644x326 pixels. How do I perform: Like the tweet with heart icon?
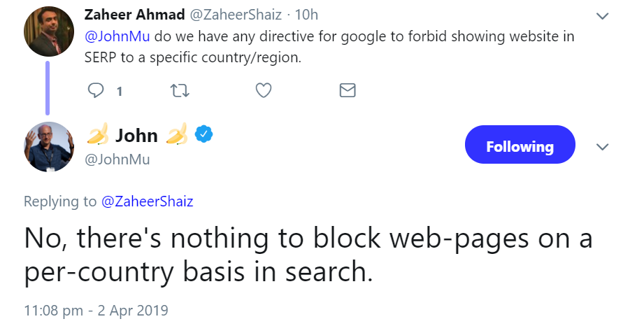click(264, 90)
